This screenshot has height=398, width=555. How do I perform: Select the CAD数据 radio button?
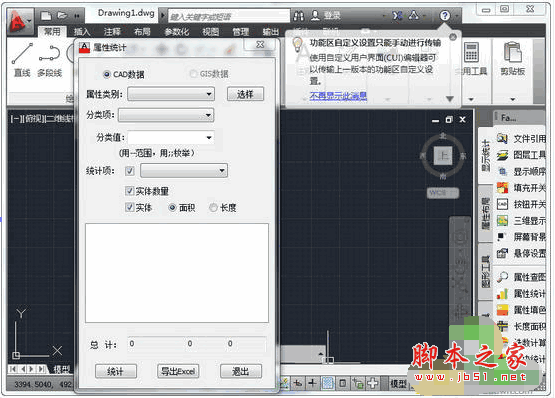[107, 74]
